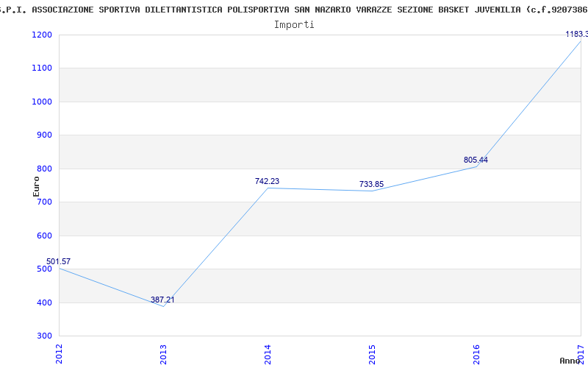The width and height of the screenshot is (588, 368).
Task: Click the 2014 x-axis label
Action: point(268,354)
